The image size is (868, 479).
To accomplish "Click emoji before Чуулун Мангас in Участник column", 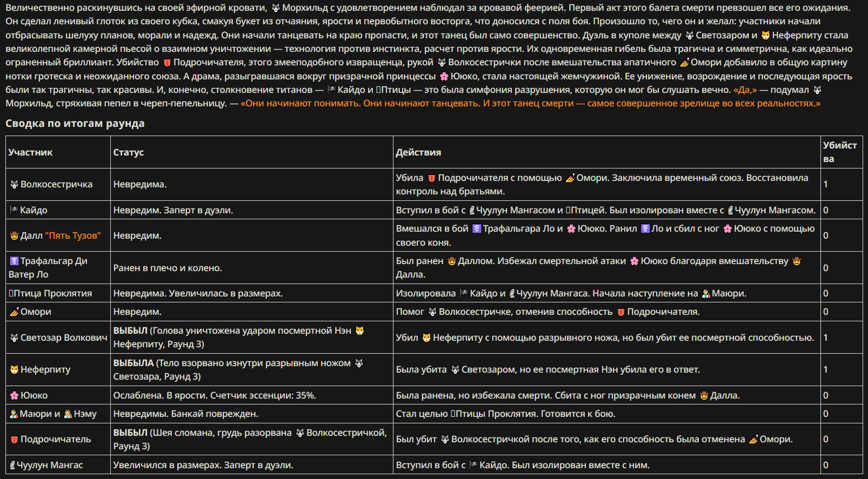I will click(12, 465).
